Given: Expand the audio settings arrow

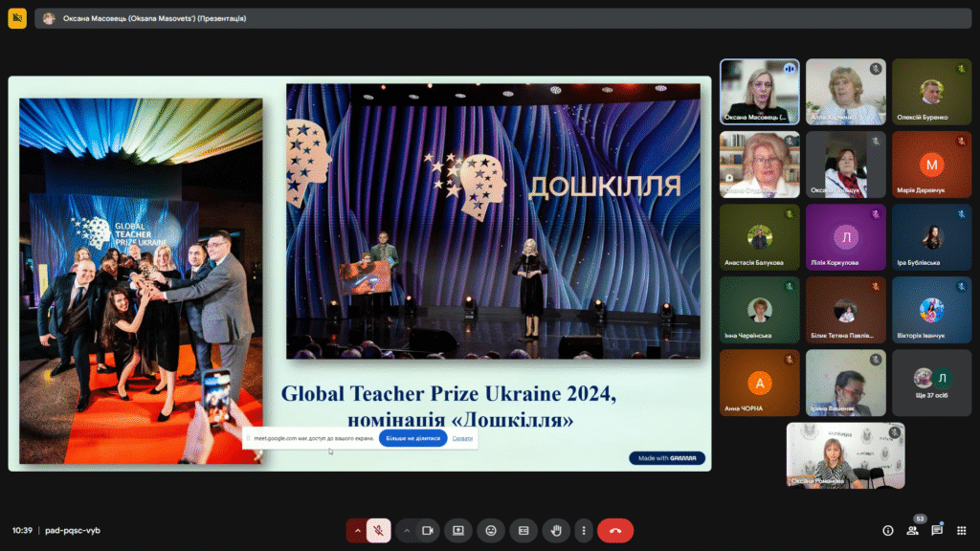Looking at the screenshot, I should [357, 530].
